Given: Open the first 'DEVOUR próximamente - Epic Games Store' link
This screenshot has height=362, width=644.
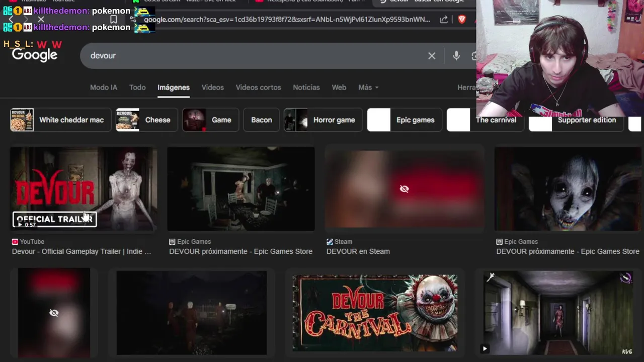Looking at the screenshot, I should (241, 251).
